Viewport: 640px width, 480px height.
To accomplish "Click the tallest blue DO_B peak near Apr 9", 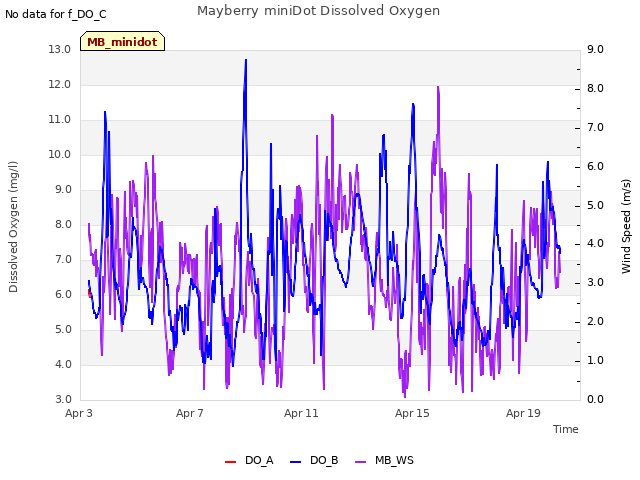I will click(x=246, y=60).
